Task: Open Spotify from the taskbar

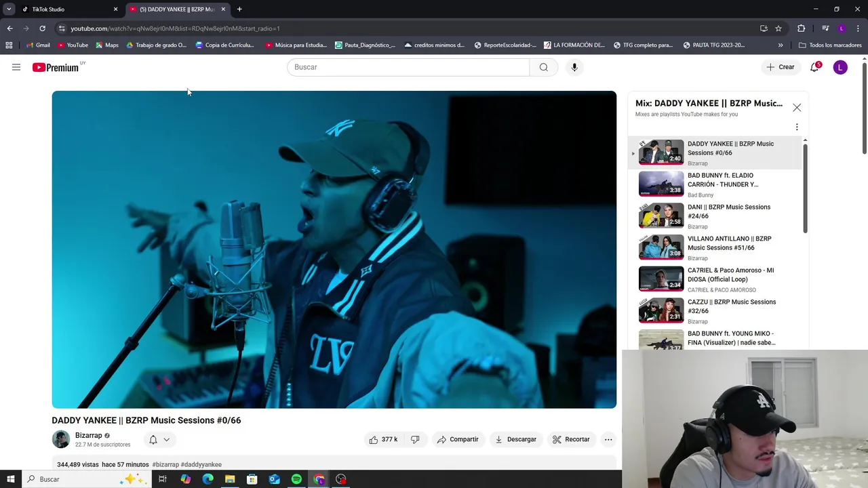Action: [296, 479]
